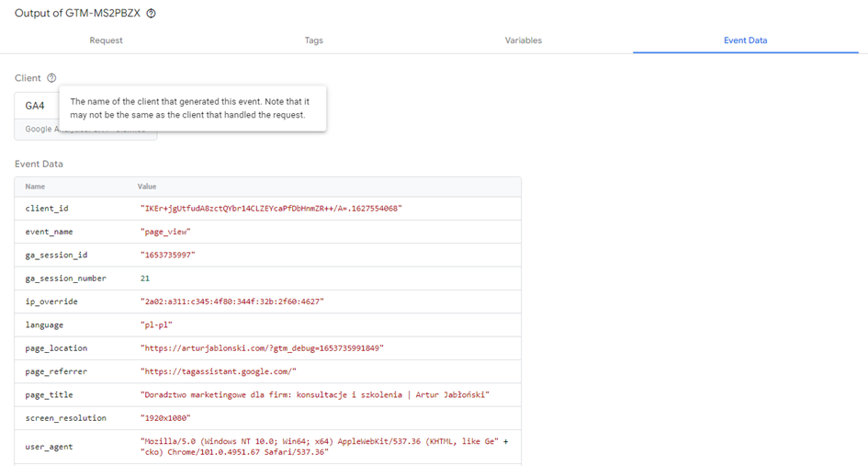Open the Tags tab
868x466 pixels.
[x=313, y=40]
